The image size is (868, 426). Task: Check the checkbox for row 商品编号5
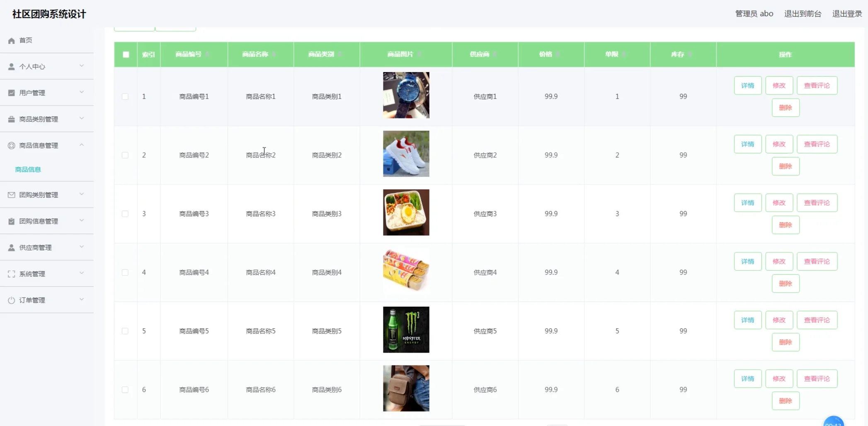coord(126,331)
